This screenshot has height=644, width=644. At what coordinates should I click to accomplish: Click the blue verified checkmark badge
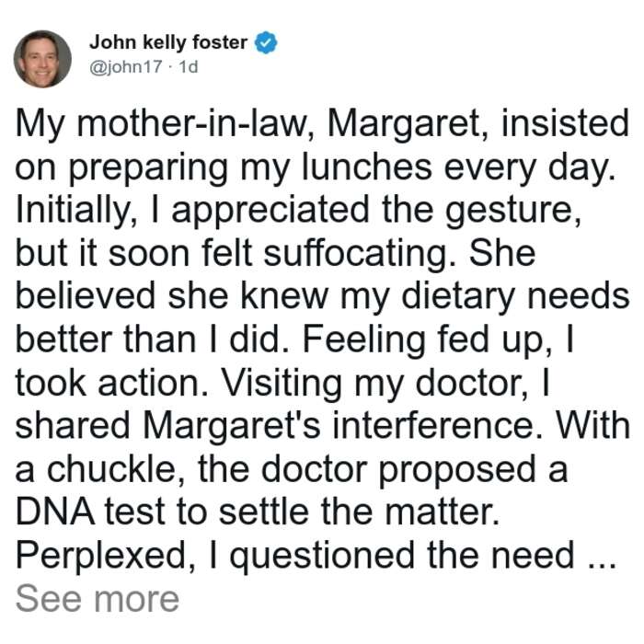tap(266, 42)
